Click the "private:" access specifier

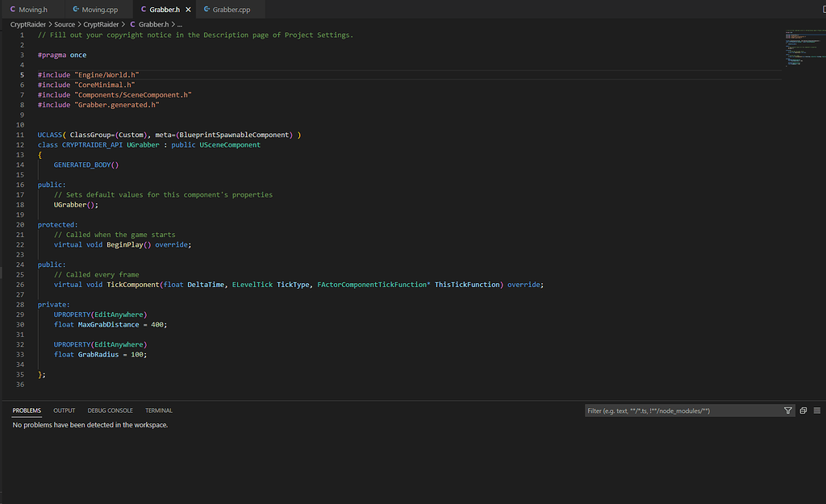[x=53, y=305]
